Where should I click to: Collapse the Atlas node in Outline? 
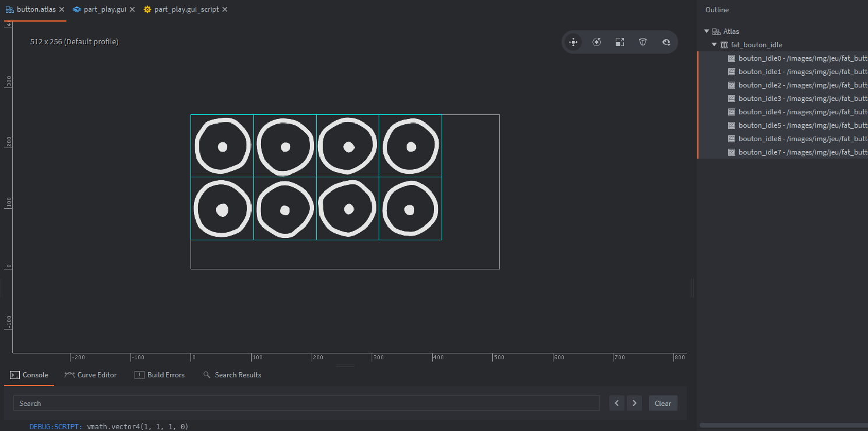coord(707,31)
